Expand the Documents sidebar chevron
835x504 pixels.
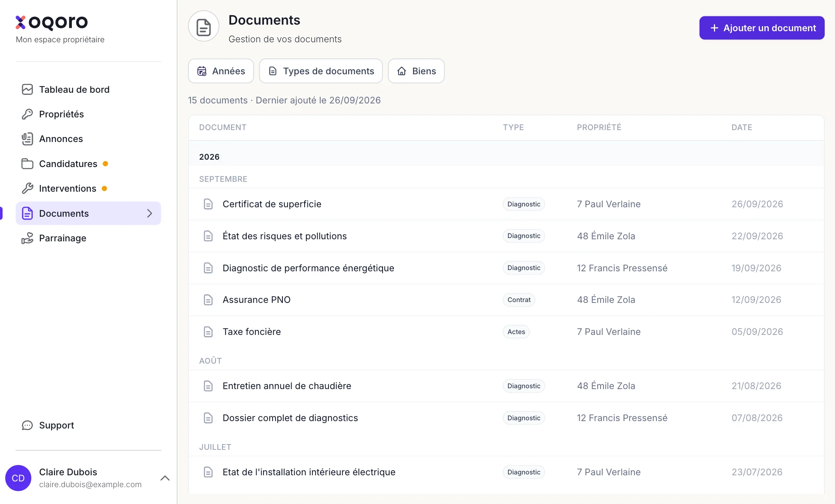click(x=149, y=213)
